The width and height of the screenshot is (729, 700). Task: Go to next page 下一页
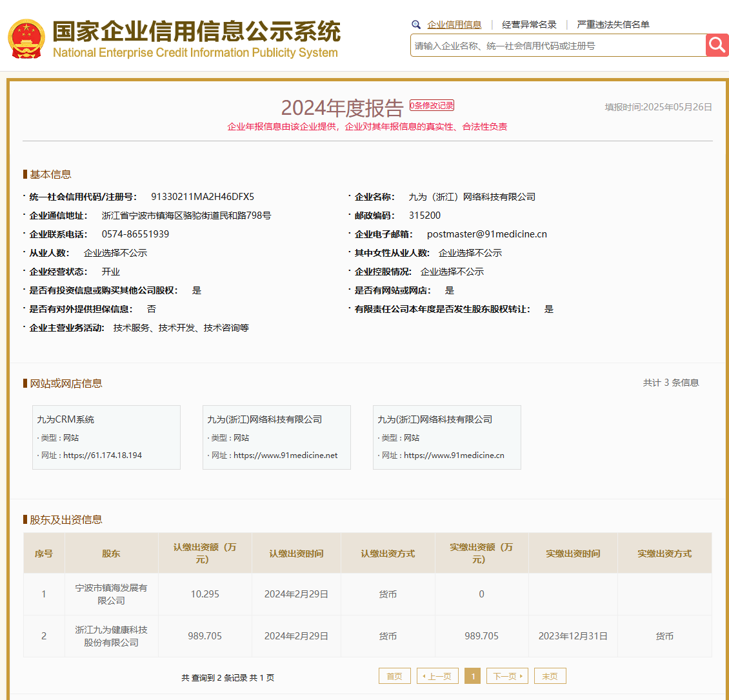pyautogui.click(x=507, y=676)
